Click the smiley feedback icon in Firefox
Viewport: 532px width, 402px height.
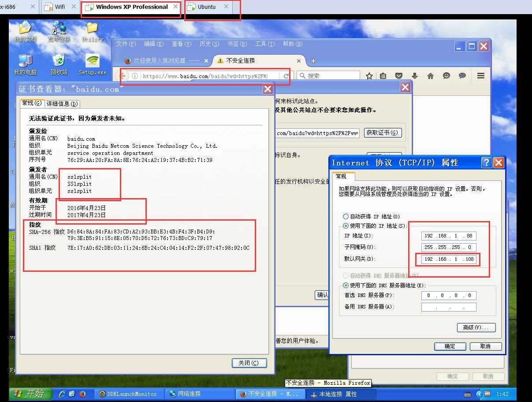coord(446,76)
